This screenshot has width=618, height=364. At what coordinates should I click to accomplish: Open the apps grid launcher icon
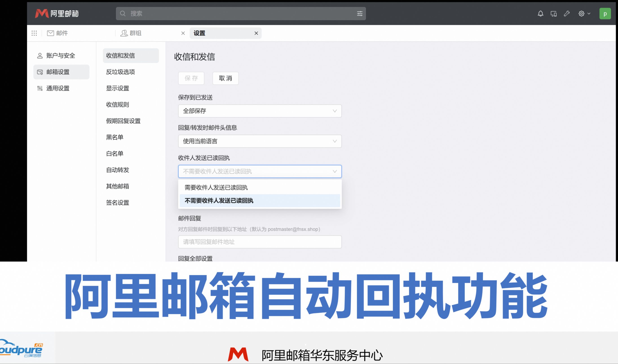[34, 33]
